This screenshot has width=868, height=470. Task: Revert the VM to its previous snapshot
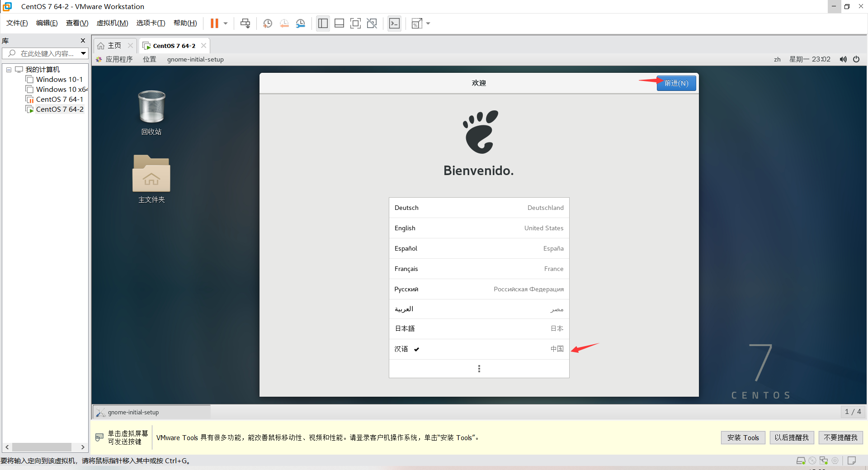tap(284, 24)
